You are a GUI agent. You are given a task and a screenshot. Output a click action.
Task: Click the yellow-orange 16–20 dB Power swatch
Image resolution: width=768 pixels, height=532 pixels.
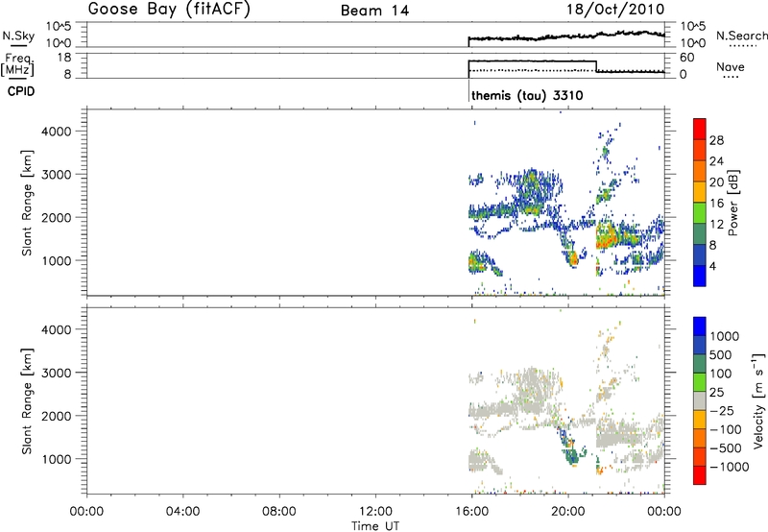point(700,192)
